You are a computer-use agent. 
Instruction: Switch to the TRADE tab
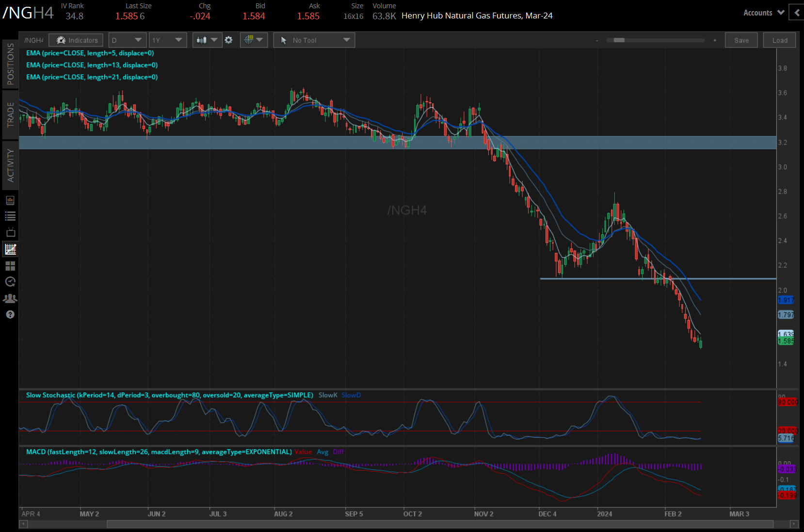pyautogui.click(x=10, y=115)
